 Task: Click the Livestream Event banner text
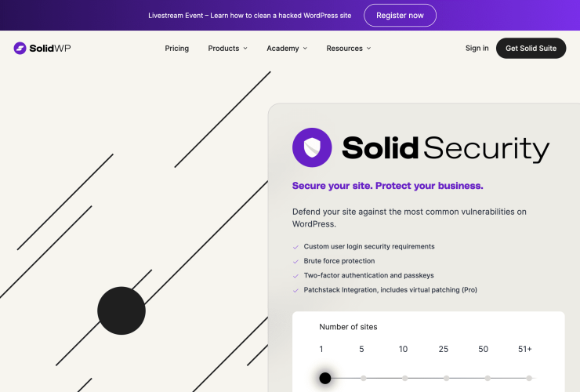[x=249, y=16]
